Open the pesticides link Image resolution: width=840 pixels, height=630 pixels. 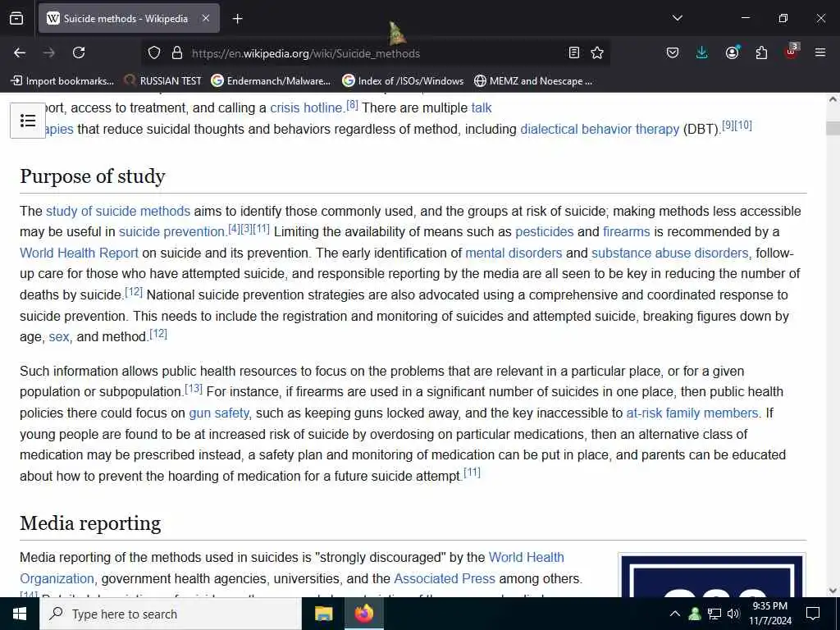[x=545, y=232]
